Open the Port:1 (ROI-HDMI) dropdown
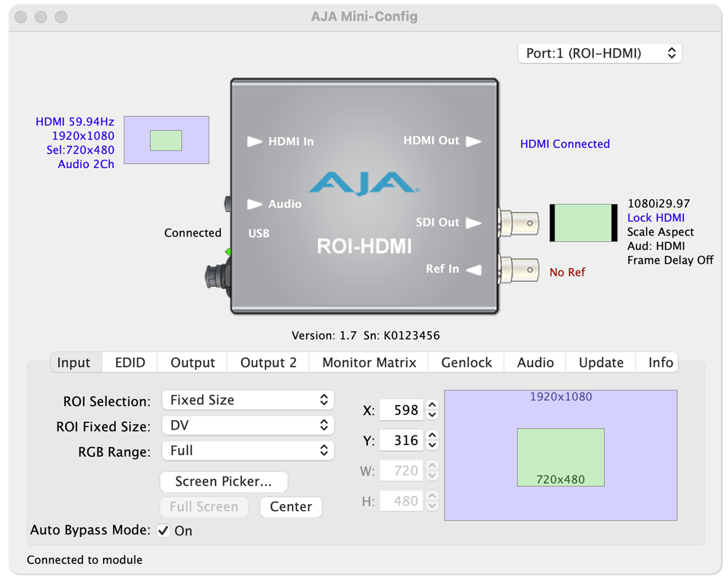The width and height of the screenshot is (728, 580). (600, 54)
